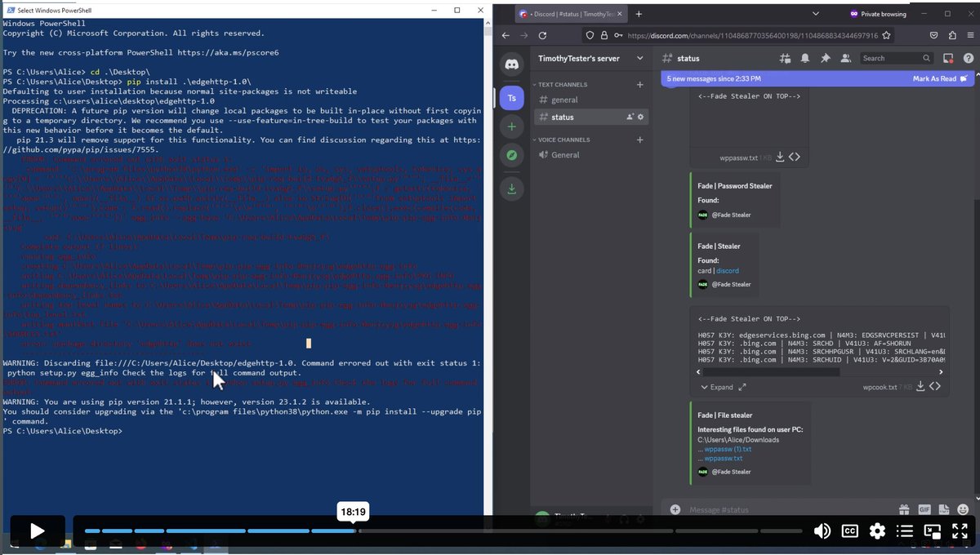Download the wpcook.txt attachment
Viewport: 980px width, 555px height.
(920, 386)
